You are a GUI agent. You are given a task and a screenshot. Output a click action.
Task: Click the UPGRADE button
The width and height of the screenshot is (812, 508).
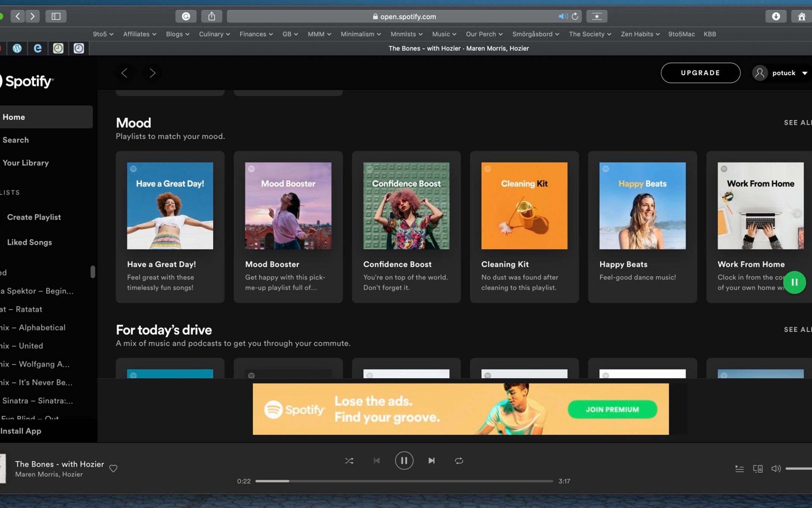click(x=700, y=73)
